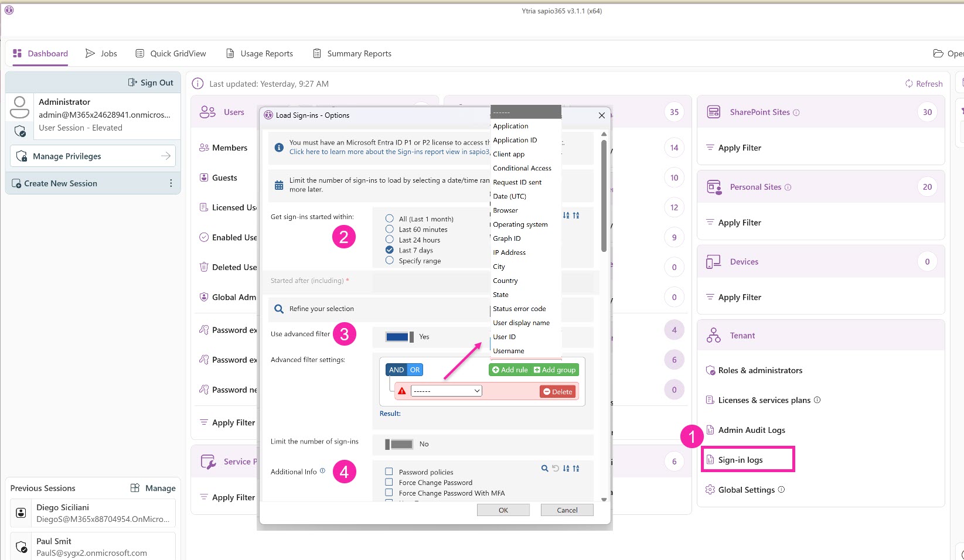Open the Create New Session options menu

coord(171,183)
